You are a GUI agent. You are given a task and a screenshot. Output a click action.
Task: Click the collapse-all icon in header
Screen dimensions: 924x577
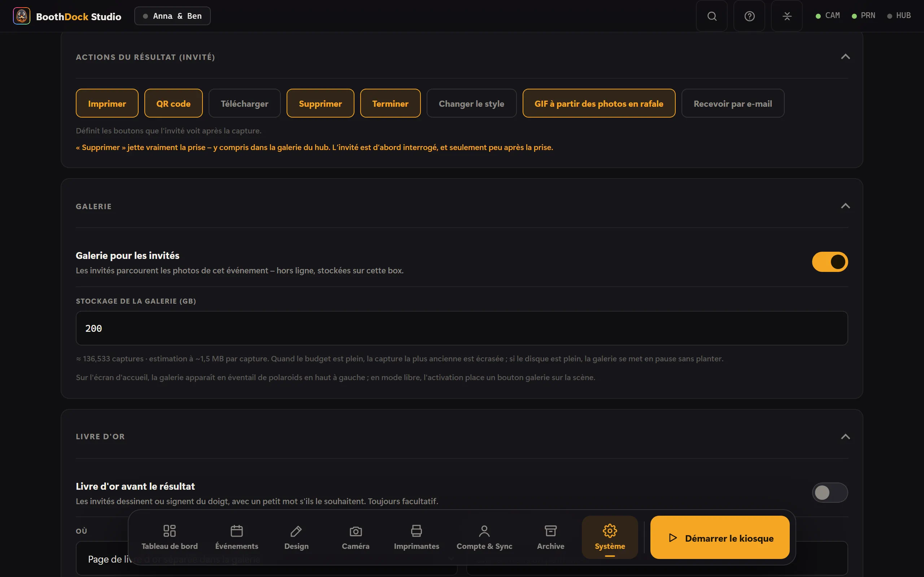[x=786, y=16]
